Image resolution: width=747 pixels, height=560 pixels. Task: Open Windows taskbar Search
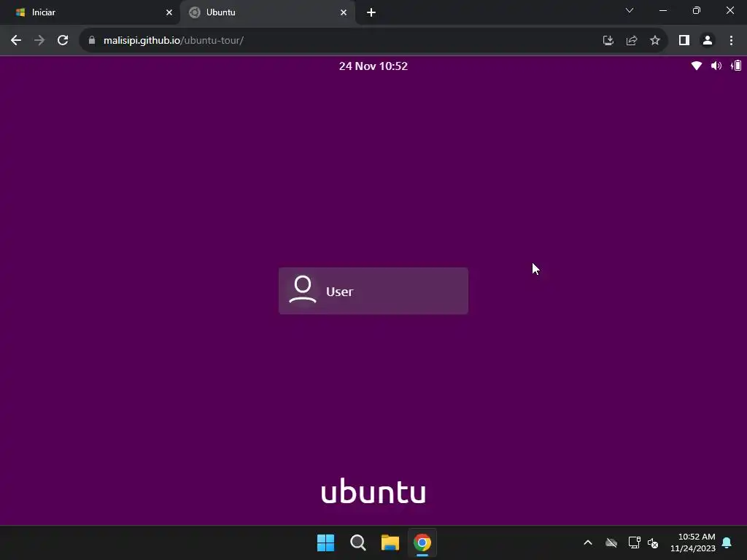tap(357, 542)
